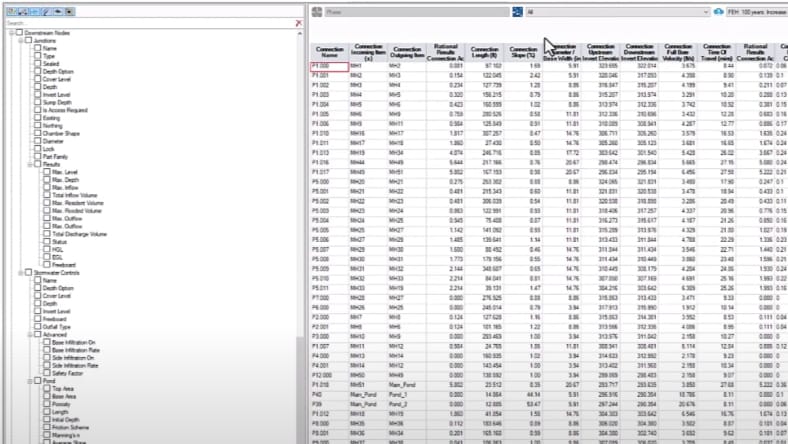This screenshot has width=788, height=444.
Task: Enable the Invert Level checkbox under Junctions
Action: click(38, 95)
